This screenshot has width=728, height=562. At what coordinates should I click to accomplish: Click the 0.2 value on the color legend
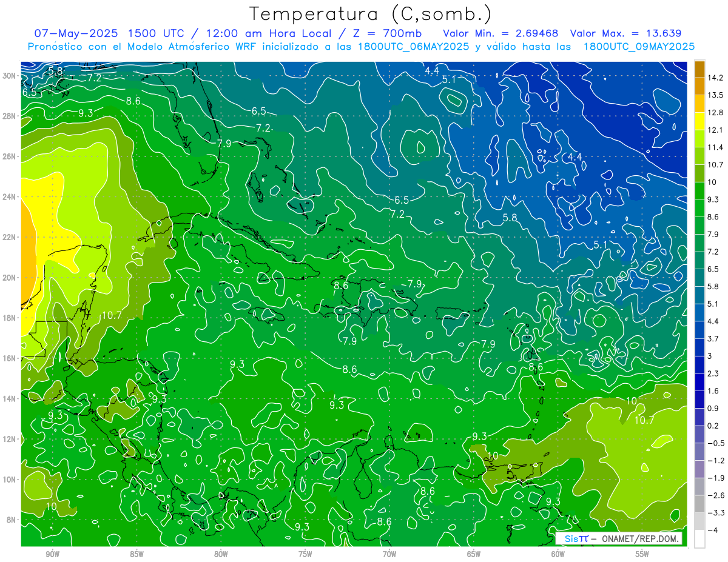pyautogui.click(x=713, y=425)
